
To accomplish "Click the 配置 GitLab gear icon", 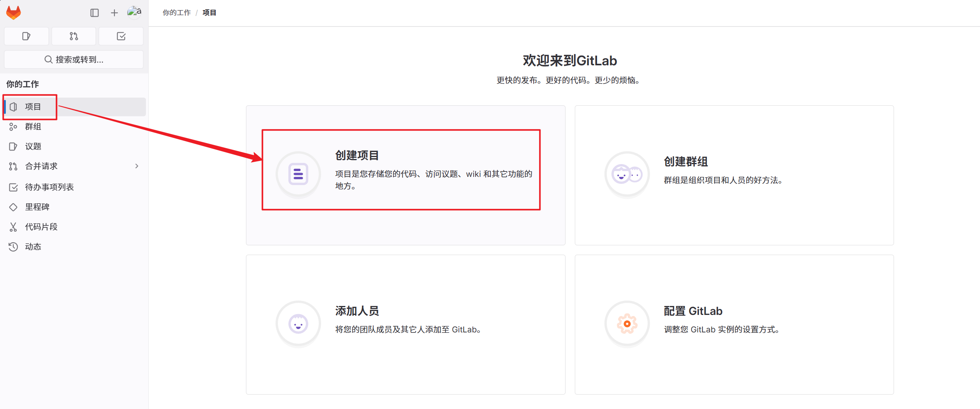I will click(x=627, y=323).
